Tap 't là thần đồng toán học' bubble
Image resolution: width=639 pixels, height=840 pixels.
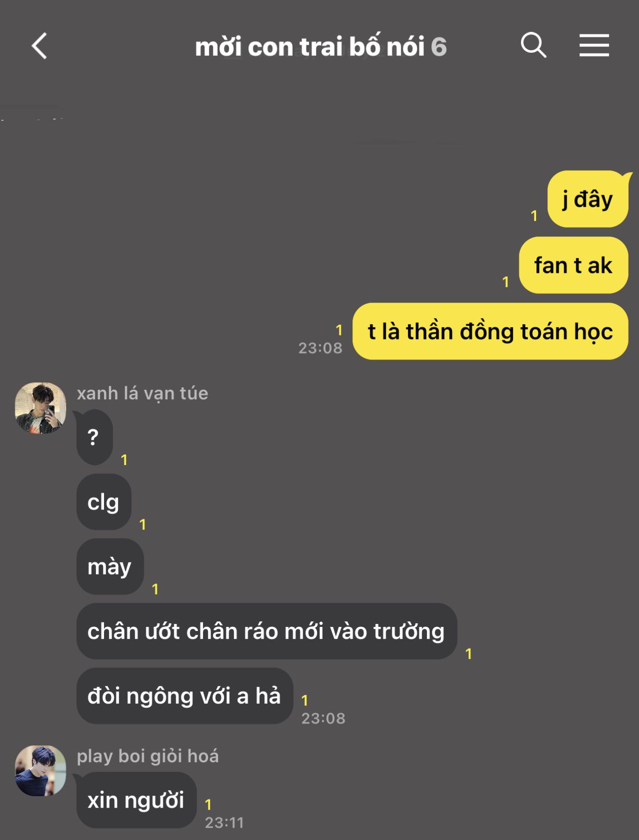point(490,331)
